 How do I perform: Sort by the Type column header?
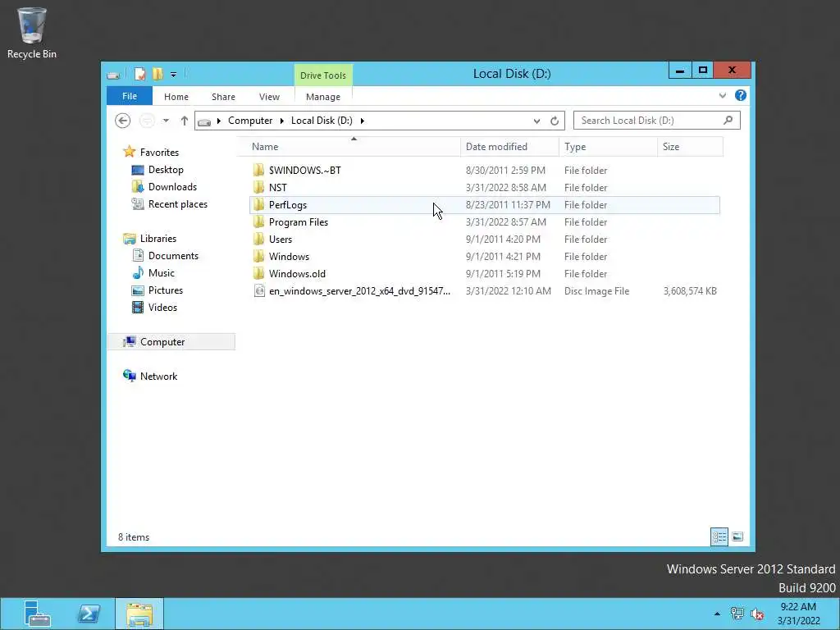pos(608,147)
